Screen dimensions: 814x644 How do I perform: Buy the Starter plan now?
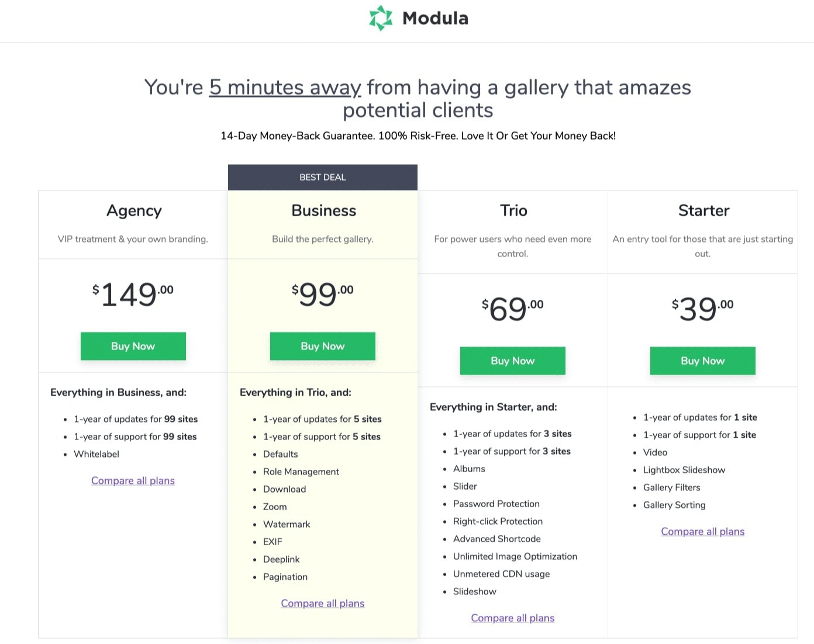point(703,361)
